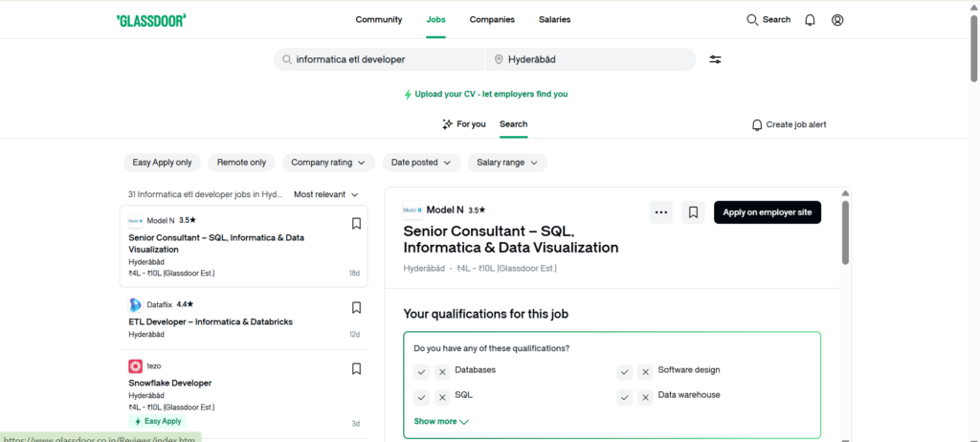980x442 pixels.
Task: Expand Company rating dropdown
Action: click(x=327, y=163)
